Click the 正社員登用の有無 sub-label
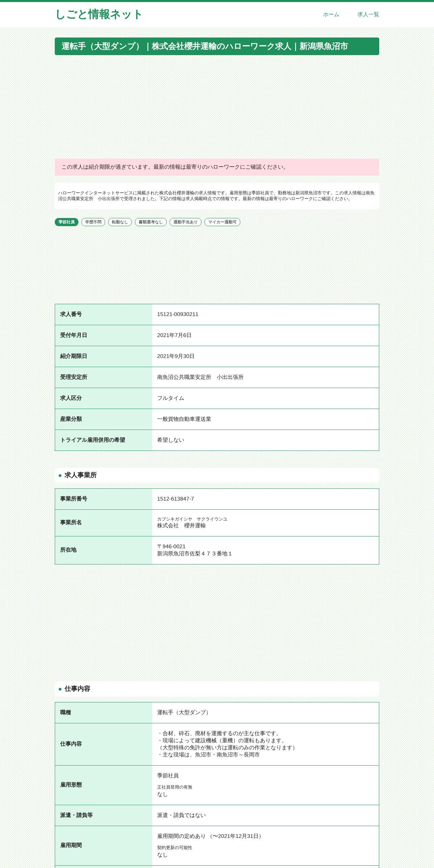The width and height of the screenshot is (434, 868). pyautogui.click(x=175, y=787)
